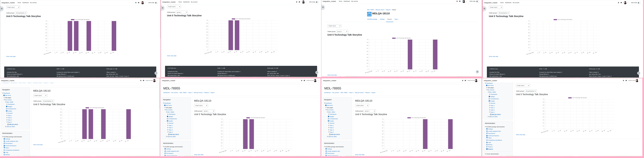
Task: Open Dashboard in the top menu of the group 1 Edit mode page
Action: point(186,2)
